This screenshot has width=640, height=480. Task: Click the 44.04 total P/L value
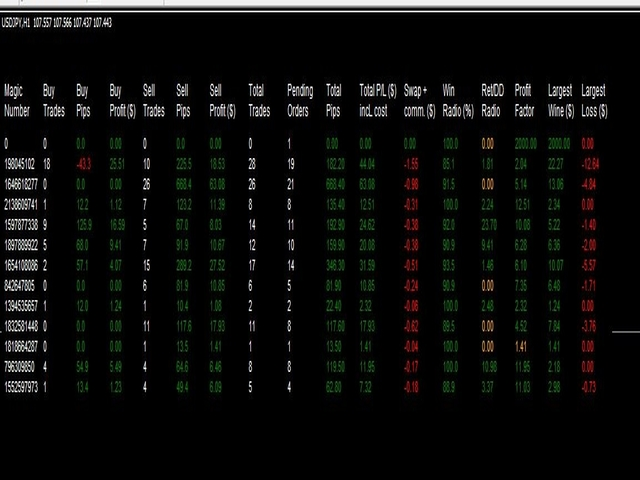coord(367,164)
